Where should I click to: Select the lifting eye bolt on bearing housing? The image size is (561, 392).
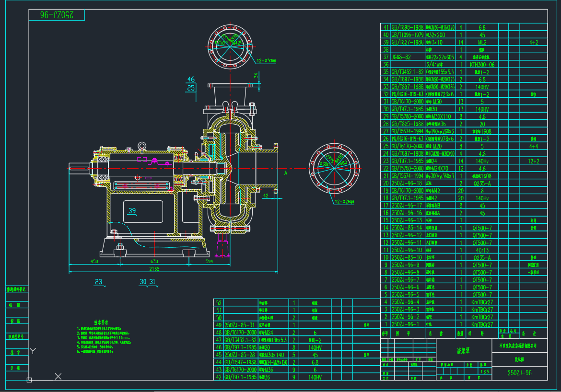click(x=142, y=145)
